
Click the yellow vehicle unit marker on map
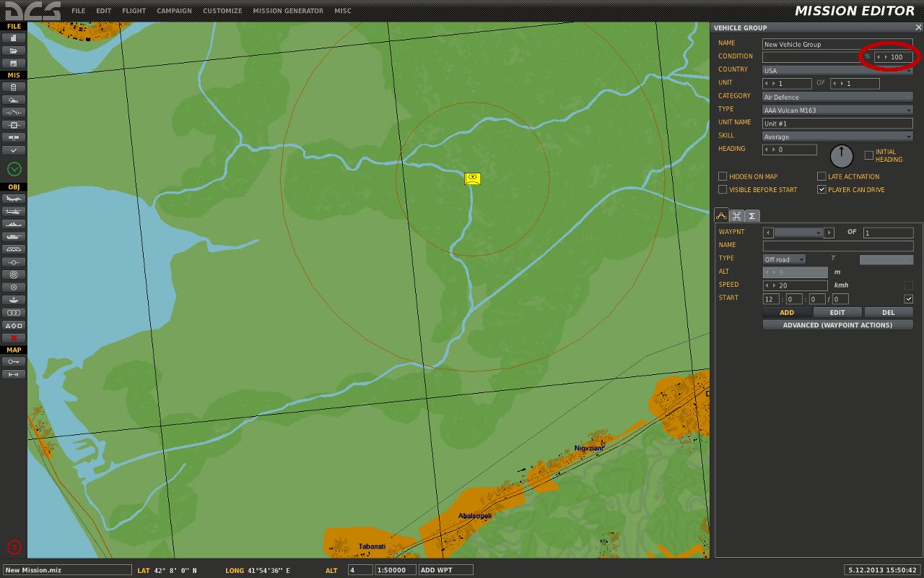472,178
